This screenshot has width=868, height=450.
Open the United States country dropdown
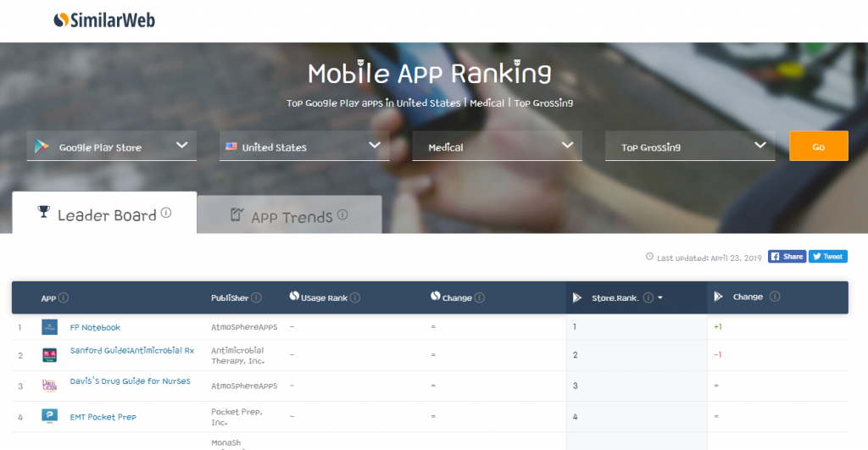tap(304, 147)
